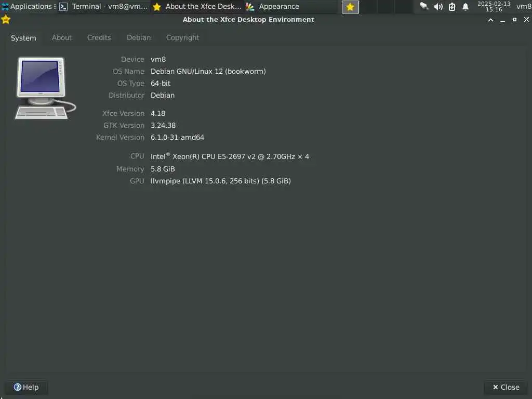This screenshot has height=399, width=532.
Task: Roll up window with the arrow button
Action: tap(490, 20)
